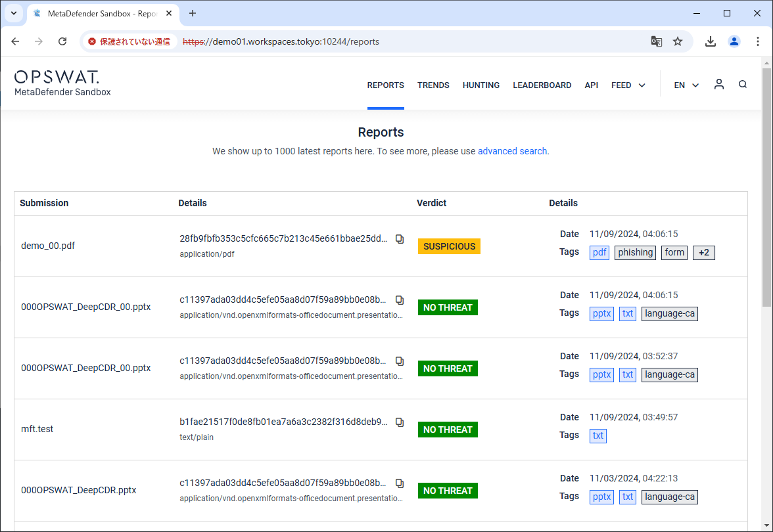The width and height of the screenshot is (773, 532).
Task: Go to the LEADERBOARD page
Action: point(542,85)
